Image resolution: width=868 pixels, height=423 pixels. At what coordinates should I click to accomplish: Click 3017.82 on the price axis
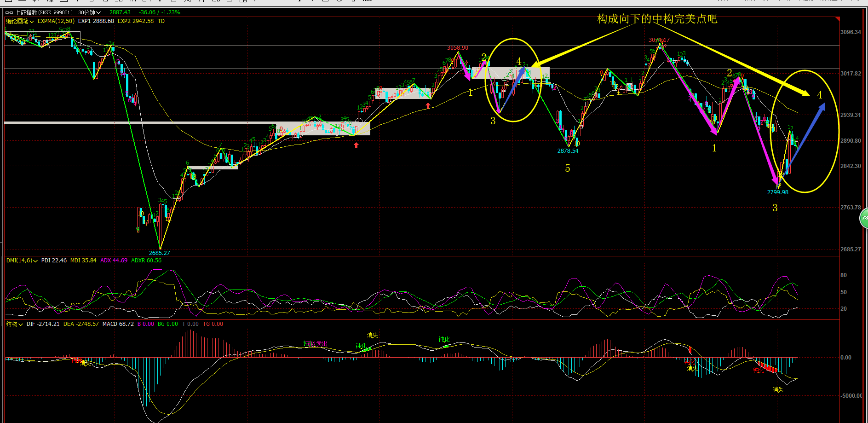pos(851,74)
